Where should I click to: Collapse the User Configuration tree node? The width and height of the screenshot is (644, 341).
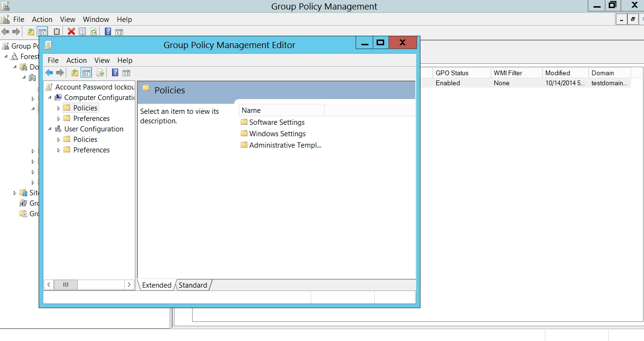50,129
